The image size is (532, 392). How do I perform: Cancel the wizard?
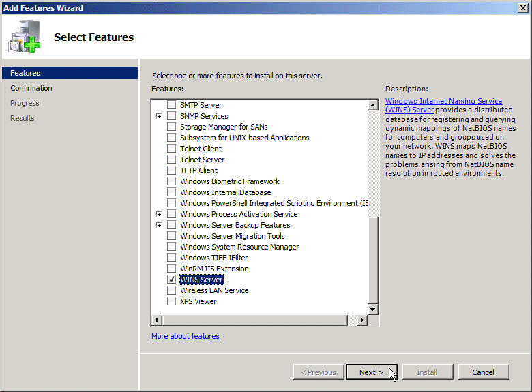click(x=483, y=372)
